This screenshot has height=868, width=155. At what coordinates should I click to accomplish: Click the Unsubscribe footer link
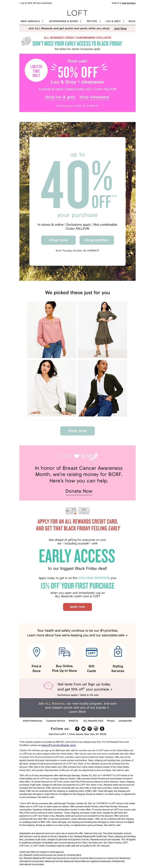click(x=125, y=721)
